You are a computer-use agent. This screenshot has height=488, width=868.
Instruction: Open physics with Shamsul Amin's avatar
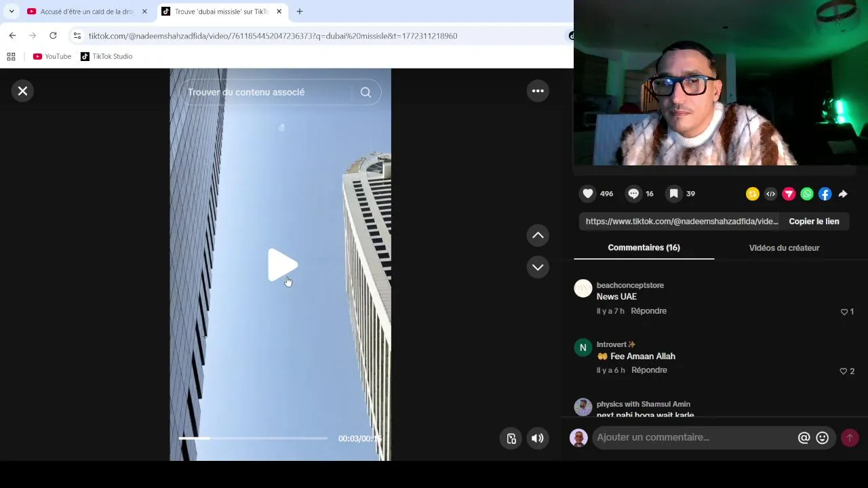583,407
